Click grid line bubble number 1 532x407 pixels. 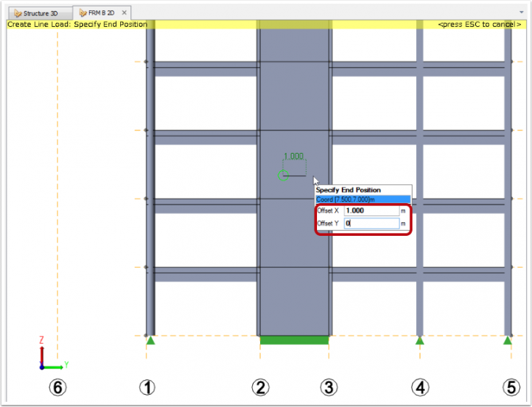coord(147,387)
